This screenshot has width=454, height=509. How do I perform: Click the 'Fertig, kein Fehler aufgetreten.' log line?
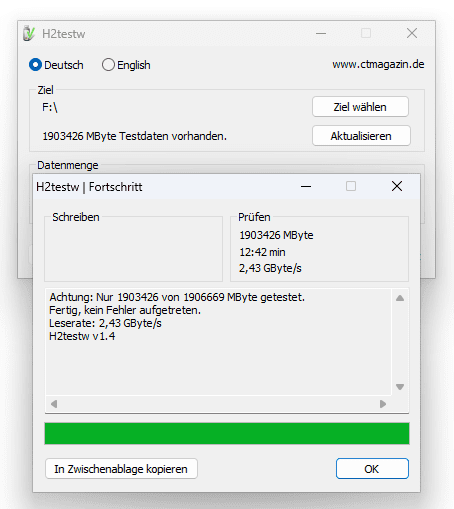(x=125, y=310)
